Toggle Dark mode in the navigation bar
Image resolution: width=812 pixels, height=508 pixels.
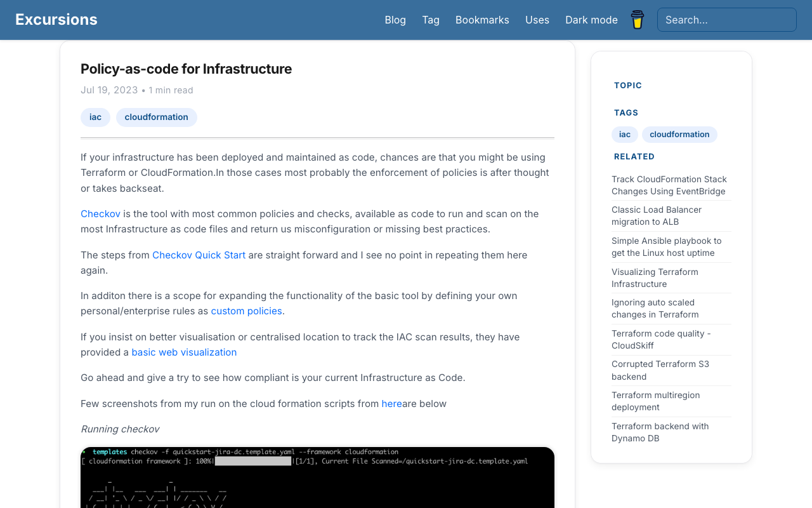tap(591, 20)
